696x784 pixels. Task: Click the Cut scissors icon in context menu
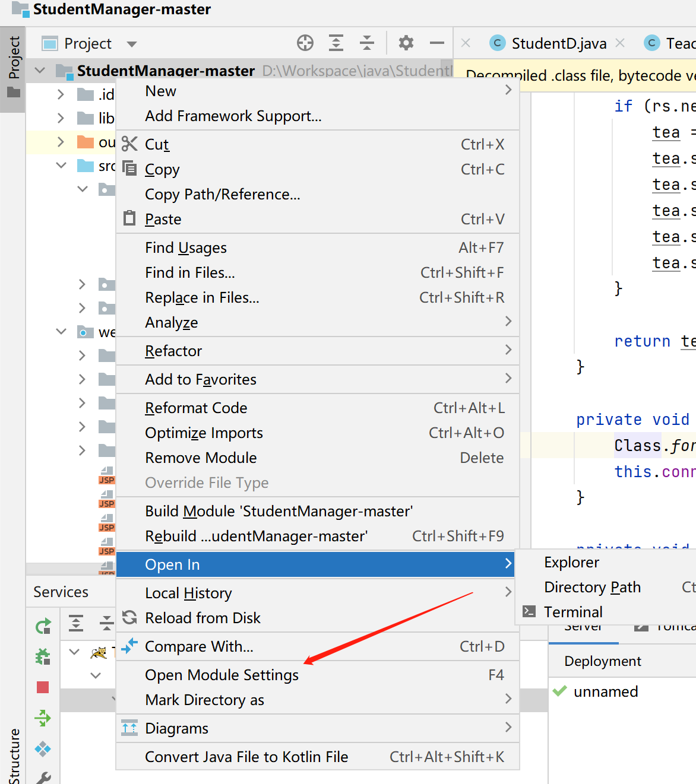click(x=129, y=144)
